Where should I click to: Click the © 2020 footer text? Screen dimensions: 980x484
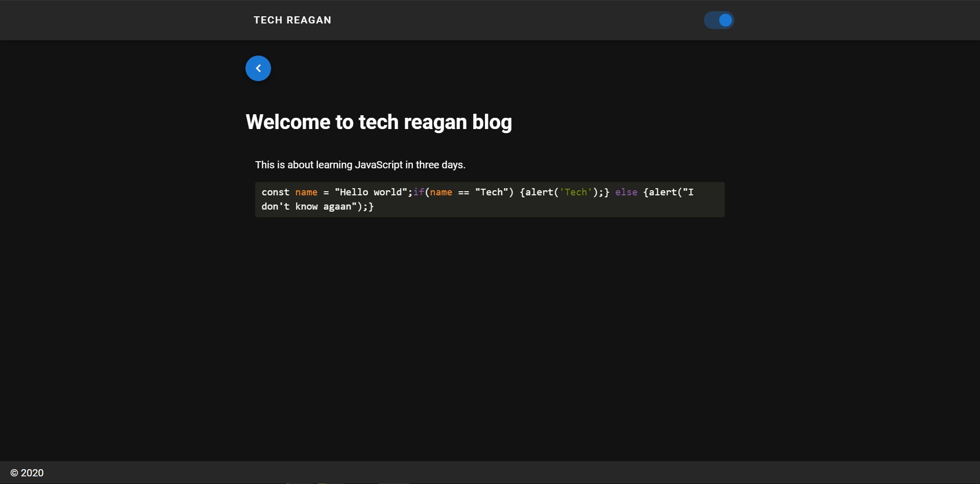pos(27,473)
